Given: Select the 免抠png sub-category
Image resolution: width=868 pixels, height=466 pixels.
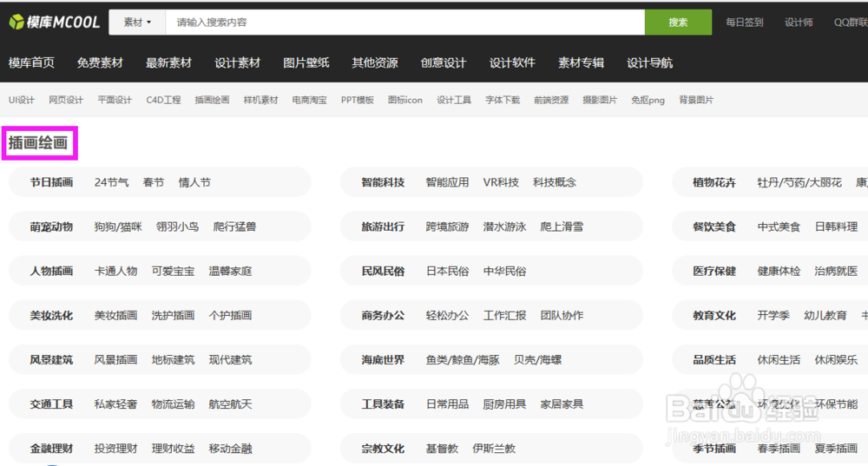Looking at the screenshot, I should click(x=648, y=100).
